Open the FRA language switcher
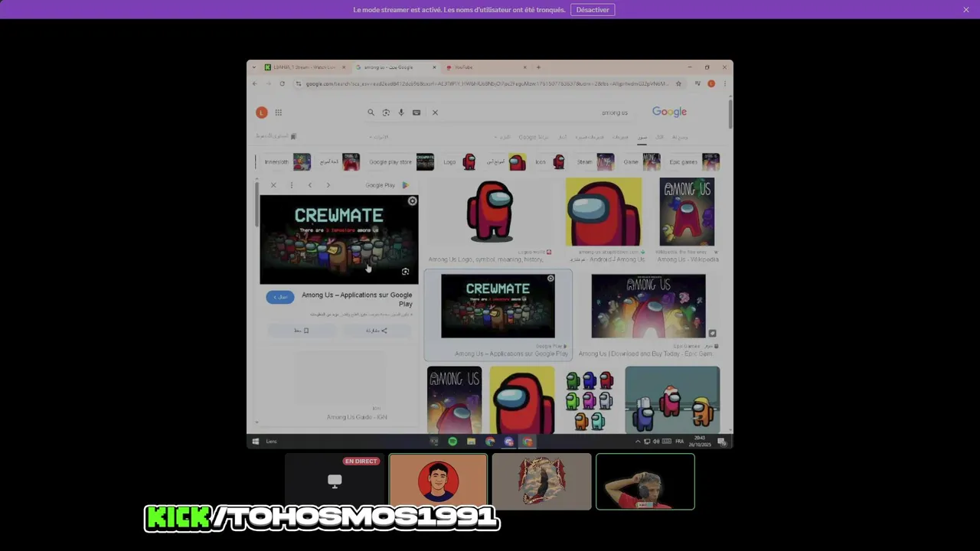 pos(679,442)
